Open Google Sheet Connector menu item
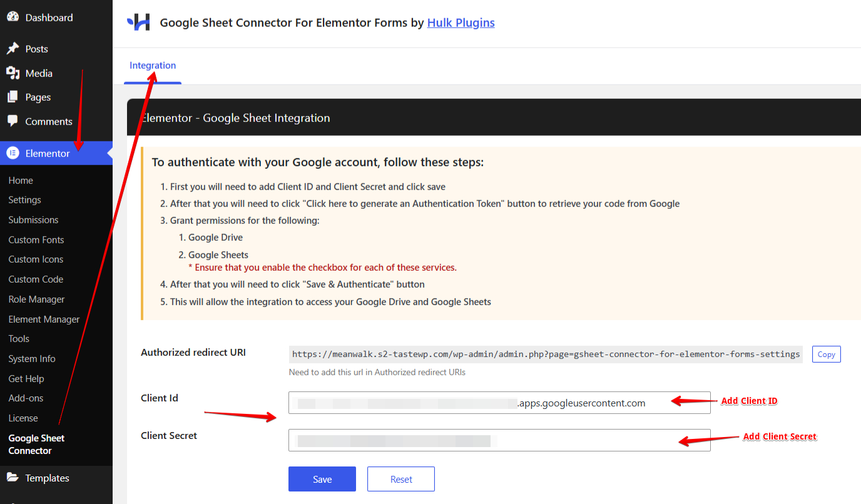 pyautogui.click(x=36, y=444)
